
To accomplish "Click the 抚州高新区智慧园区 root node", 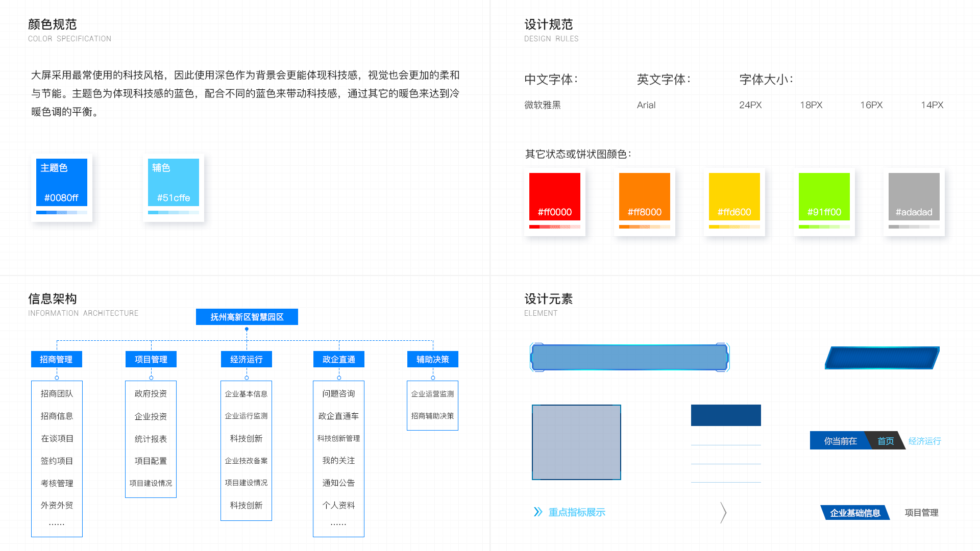I will (247, 317).
